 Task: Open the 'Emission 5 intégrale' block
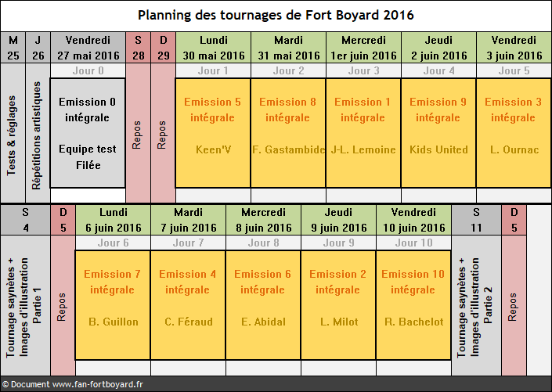pos(213,133)
